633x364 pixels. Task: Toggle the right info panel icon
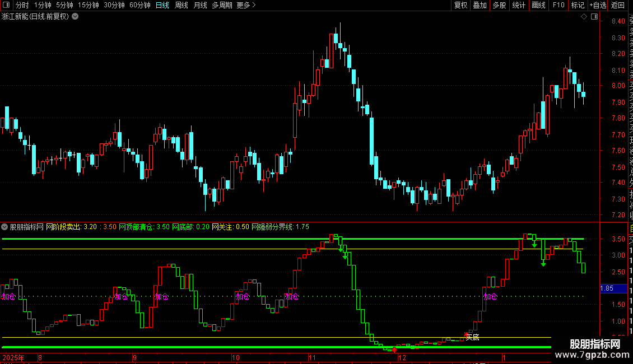[x=594, y=17]
